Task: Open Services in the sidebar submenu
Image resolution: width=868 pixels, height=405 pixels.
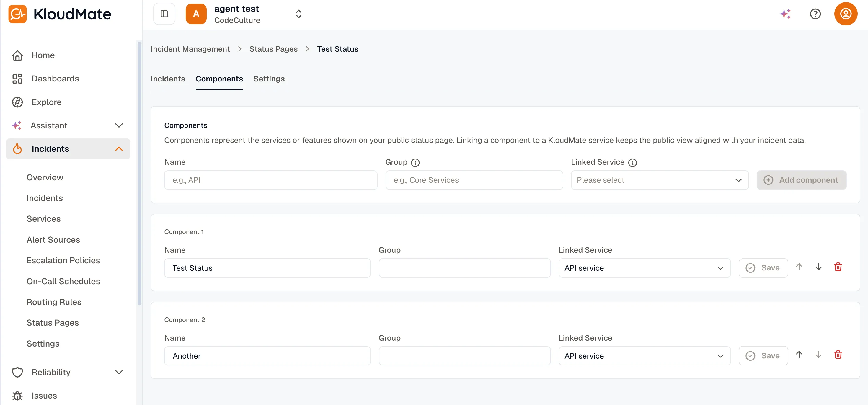Action: [x=43, y=219]
